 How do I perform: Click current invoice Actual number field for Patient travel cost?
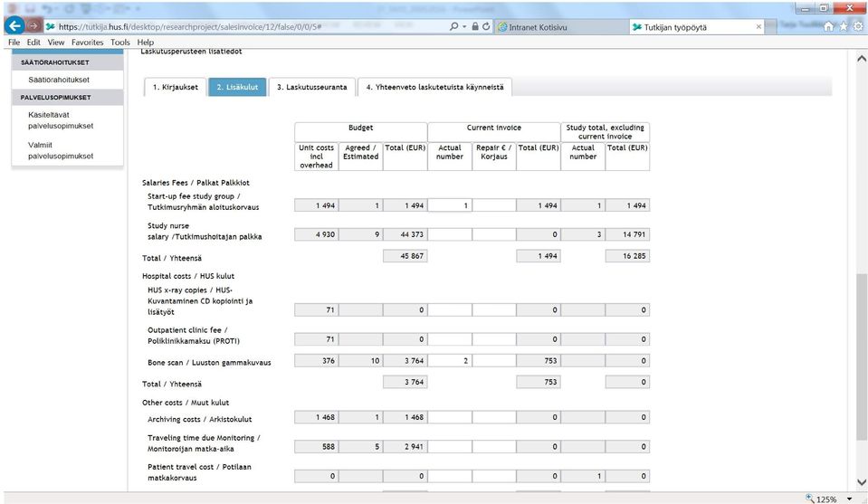click(450, 476)
